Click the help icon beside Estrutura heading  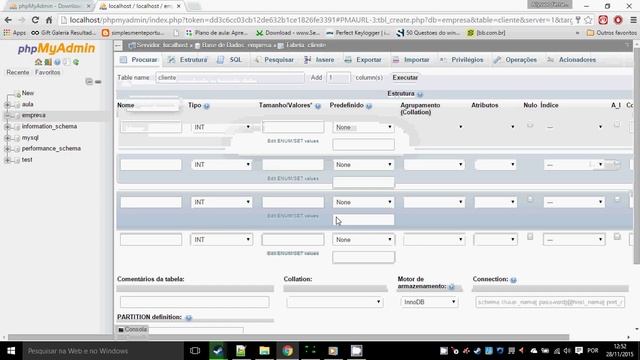(x=420, y=94)
